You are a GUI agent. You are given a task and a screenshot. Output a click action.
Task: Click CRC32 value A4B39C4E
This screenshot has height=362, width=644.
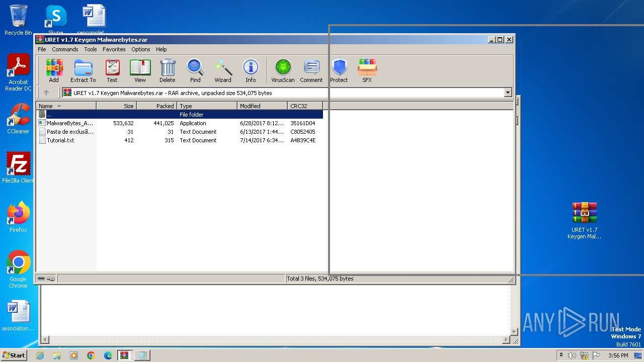pos(303,140)
